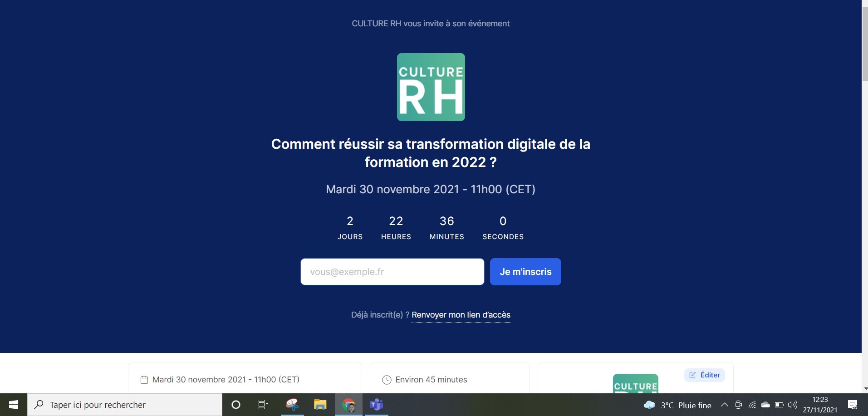Click the Environ 45 minutes text
This screenshot has width=868, height=416.
pos(431,380)
